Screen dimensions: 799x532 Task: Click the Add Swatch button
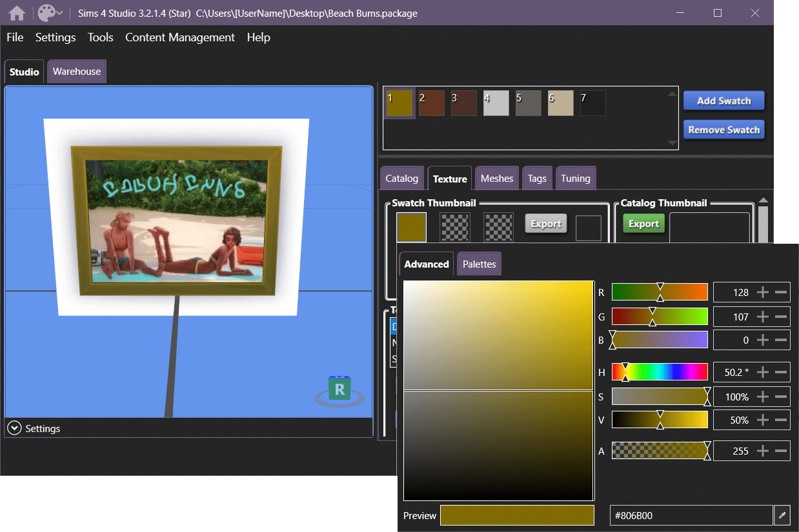coord(723,101)
